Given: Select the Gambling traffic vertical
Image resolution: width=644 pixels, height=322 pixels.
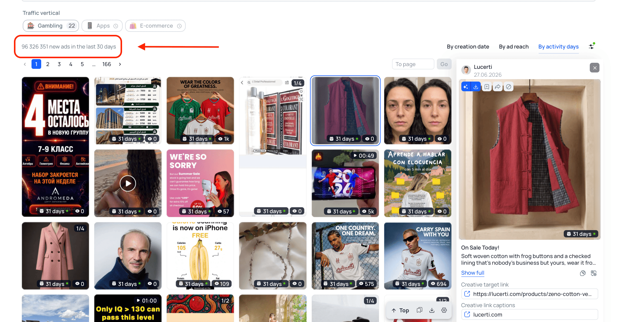Looking at the screenshot, I should pos(51,26).
